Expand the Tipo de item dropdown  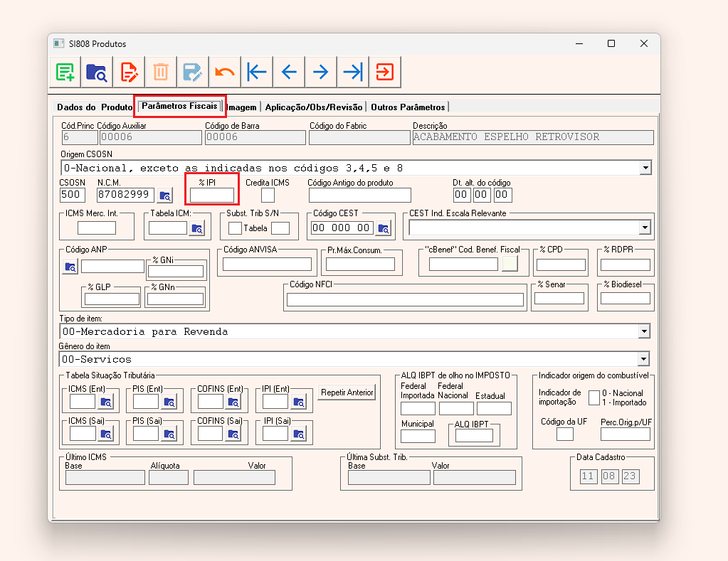[644, 331]
